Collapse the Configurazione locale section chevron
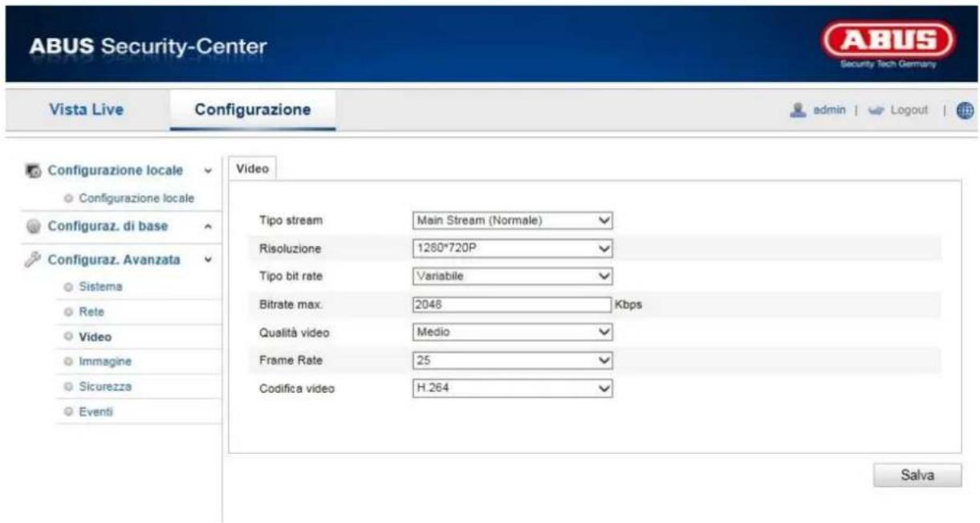The height and width of the screenshot is (523, 980). click(x=209, y=171)
